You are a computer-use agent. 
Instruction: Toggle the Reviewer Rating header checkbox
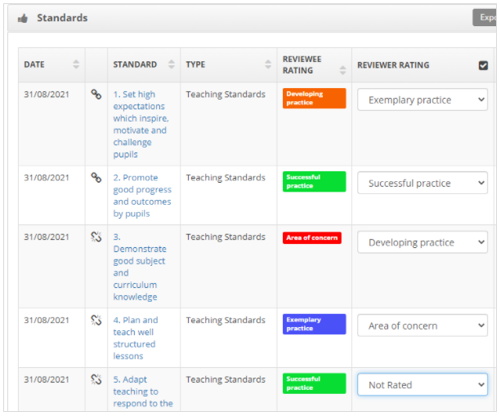[483, 65]
